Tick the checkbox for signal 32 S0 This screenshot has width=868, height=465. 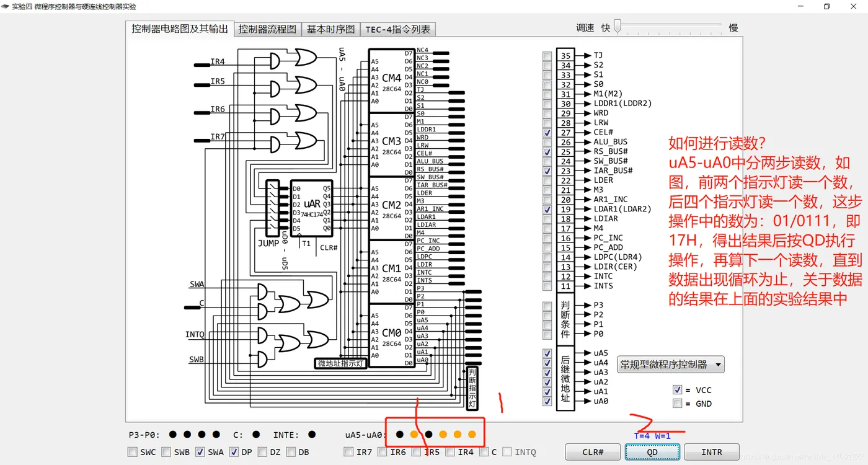pyautogui.click(x=547, y=84)
